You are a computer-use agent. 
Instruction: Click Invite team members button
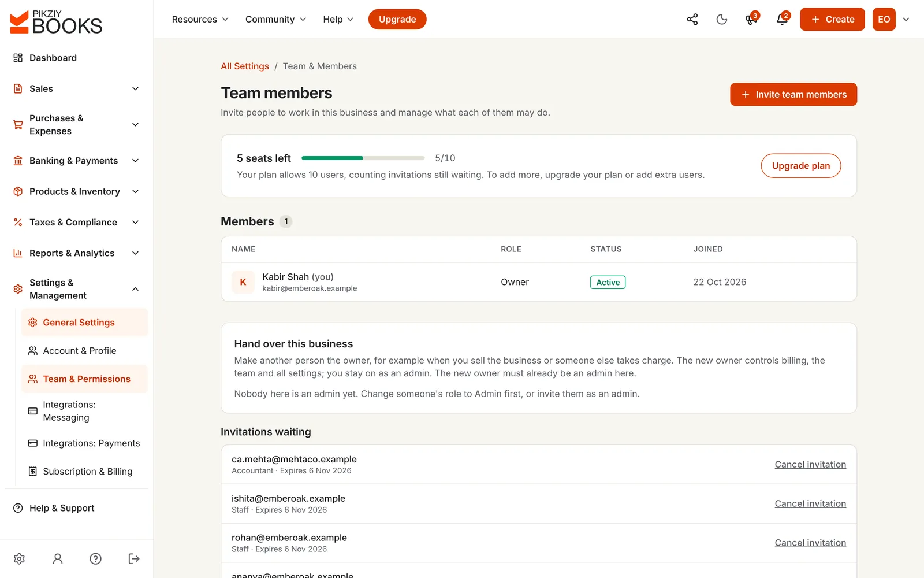click(793, 94)
